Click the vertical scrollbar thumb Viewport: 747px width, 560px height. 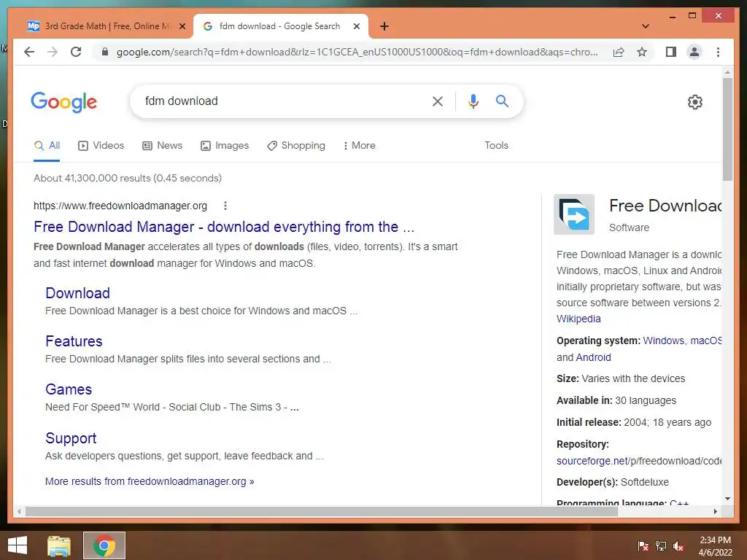727,129
